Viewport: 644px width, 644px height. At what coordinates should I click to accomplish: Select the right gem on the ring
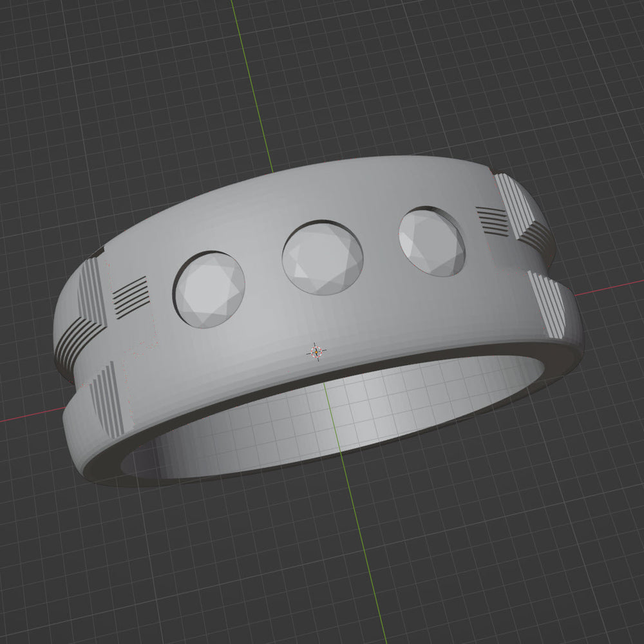tap(432, 241)
